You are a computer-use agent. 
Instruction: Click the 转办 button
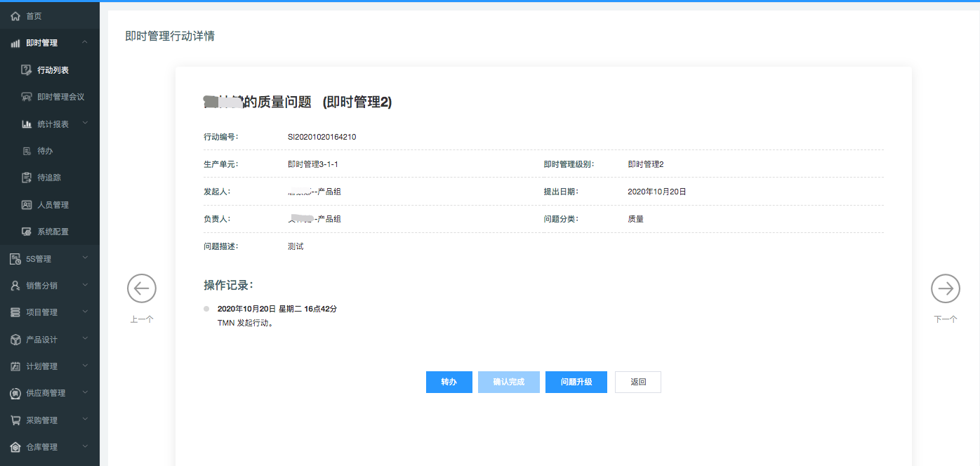tap(449, 382)
